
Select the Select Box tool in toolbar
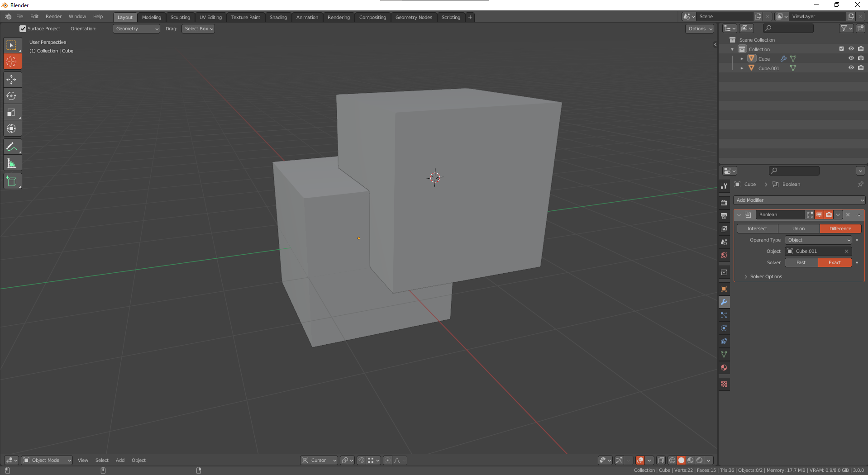(x=12, y=45)
